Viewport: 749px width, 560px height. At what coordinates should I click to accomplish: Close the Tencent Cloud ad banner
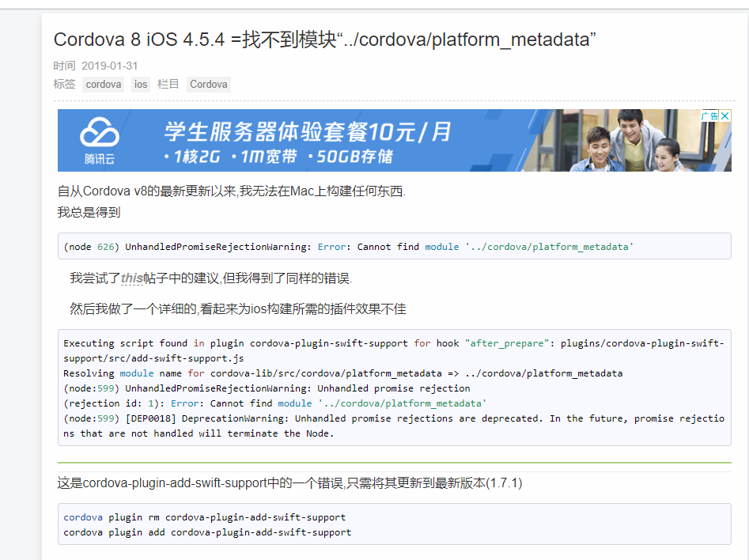coord(725,115)
